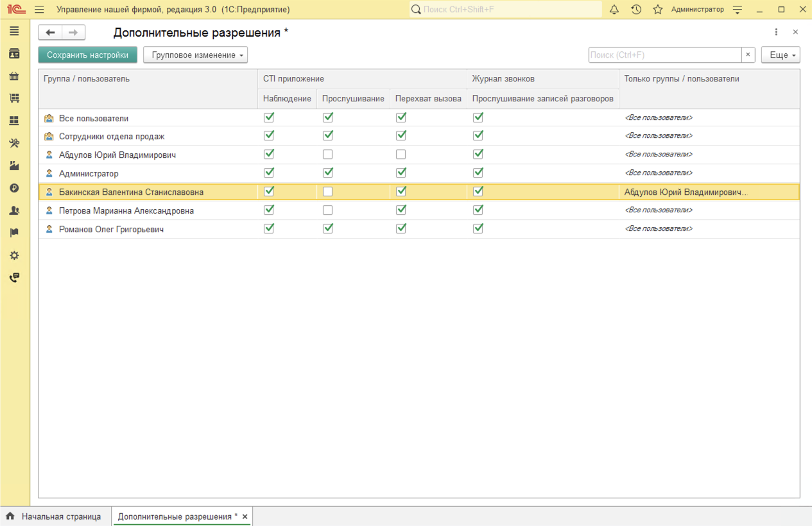
Task: Open the telephony section phone icon in sidebar
Action: coord(14,278)
